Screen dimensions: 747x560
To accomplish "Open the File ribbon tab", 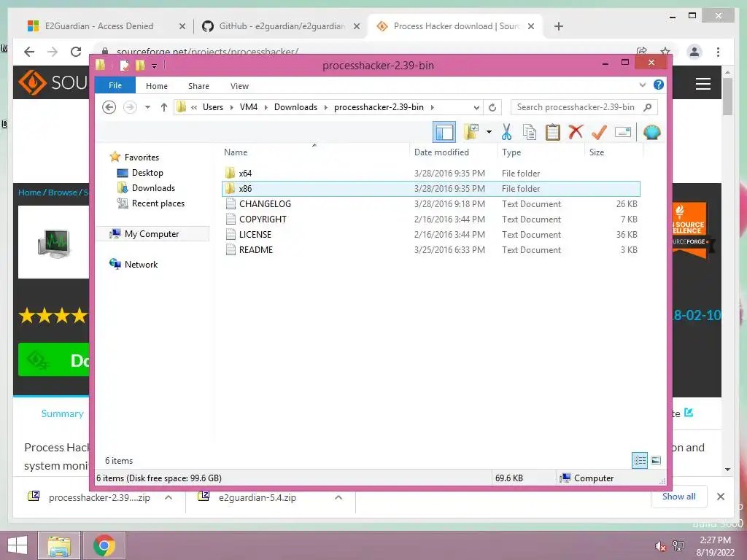I will pos(115,86).
